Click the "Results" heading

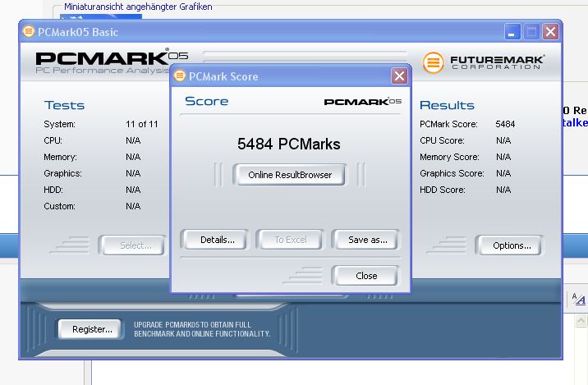click(x=447, y=105)
